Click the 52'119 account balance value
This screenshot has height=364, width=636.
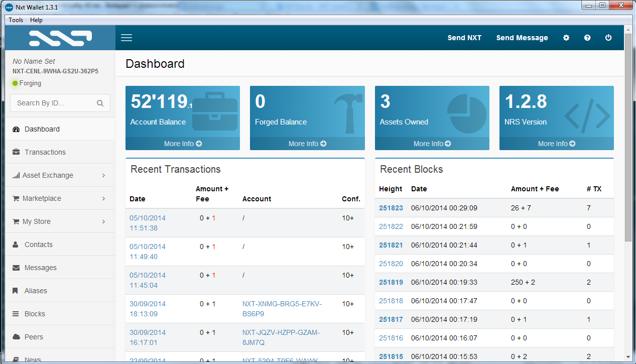tap(159, 102)
